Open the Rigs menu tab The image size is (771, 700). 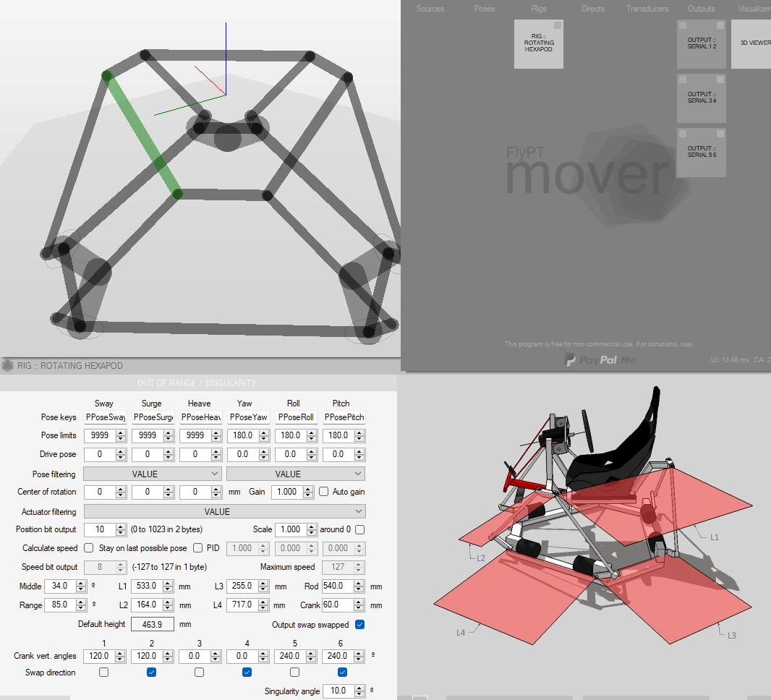pos(538,9)
